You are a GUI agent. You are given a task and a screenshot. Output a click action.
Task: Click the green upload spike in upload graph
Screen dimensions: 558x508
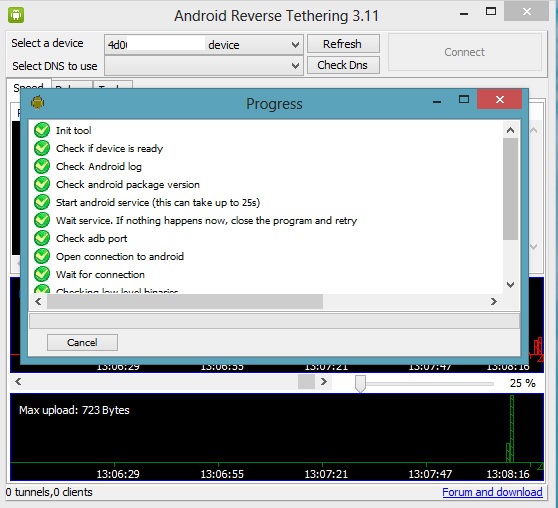(511, 429)
